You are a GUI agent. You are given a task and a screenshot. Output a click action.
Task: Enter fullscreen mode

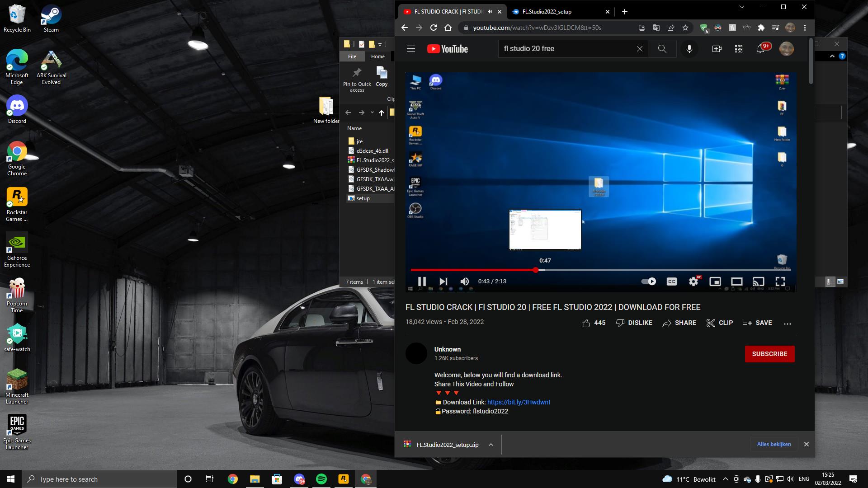click(780, 282)
